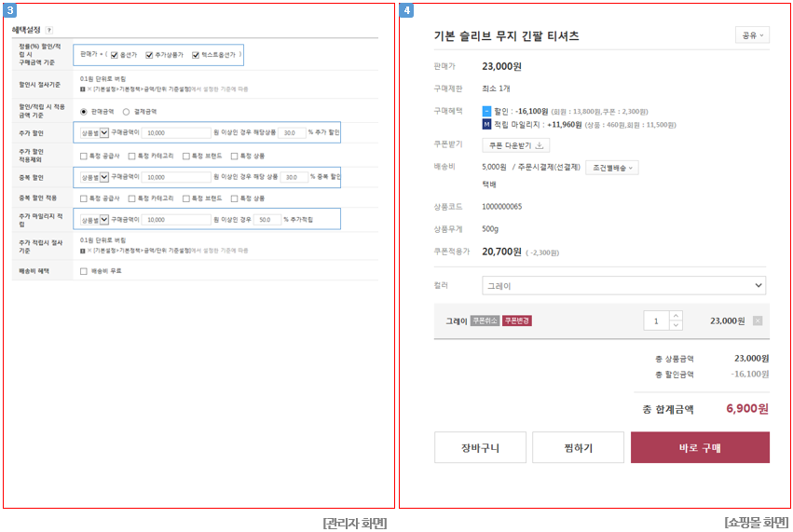Add item with 장바구니 button
This screenshot has width=793, height=532.
pos(480,447)
